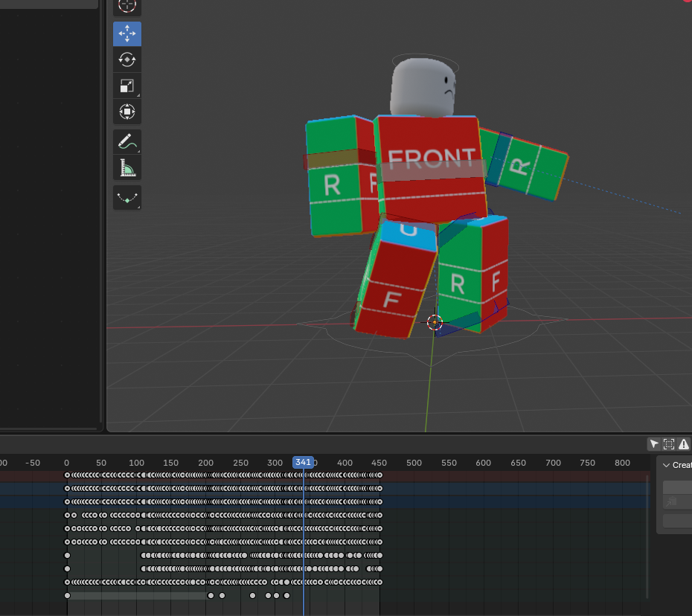Collapse the Create panel
Screen dimensions: 692x616
[x=667, y=465]
